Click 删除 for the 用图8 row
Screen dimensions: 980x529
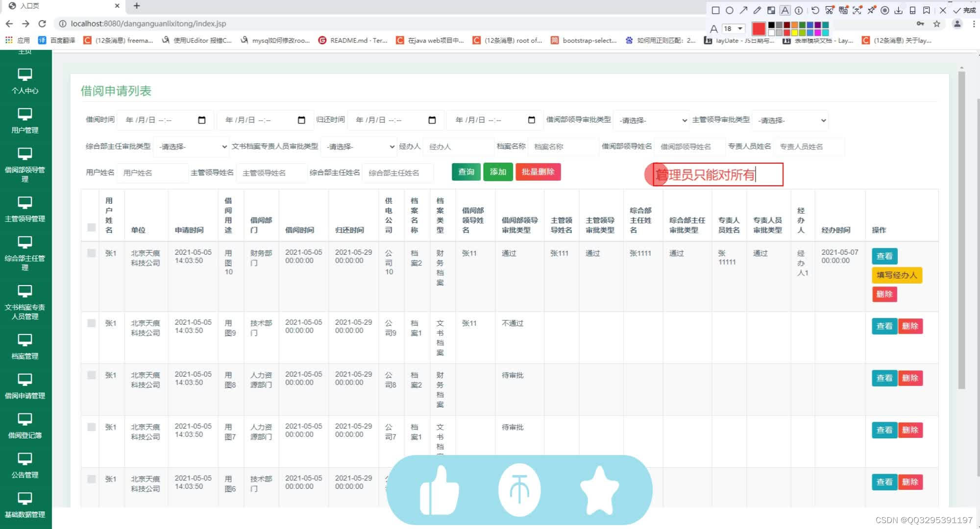(910, 378)
